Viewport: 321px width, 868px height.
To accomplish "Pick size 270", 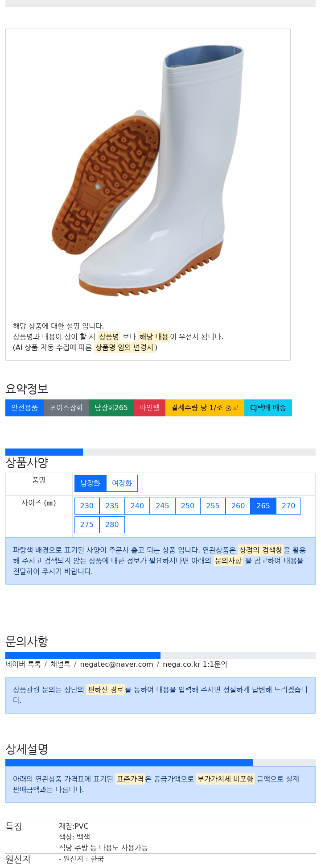I will point(288,506).
